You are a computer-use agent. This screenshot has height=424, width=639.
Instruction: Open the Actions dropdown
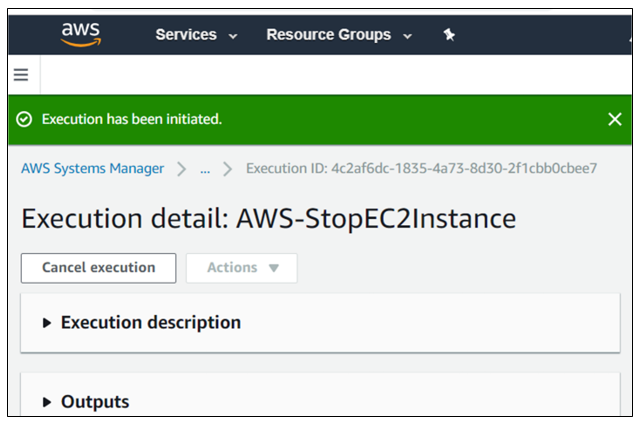click(x=242, y=268)
